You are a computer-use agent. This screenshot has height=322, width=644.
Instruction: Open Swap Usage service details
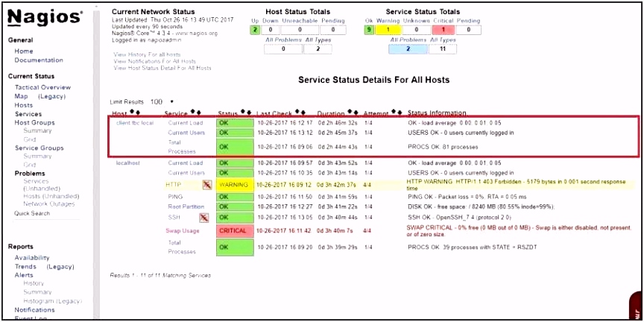click(x=183, y=231)
